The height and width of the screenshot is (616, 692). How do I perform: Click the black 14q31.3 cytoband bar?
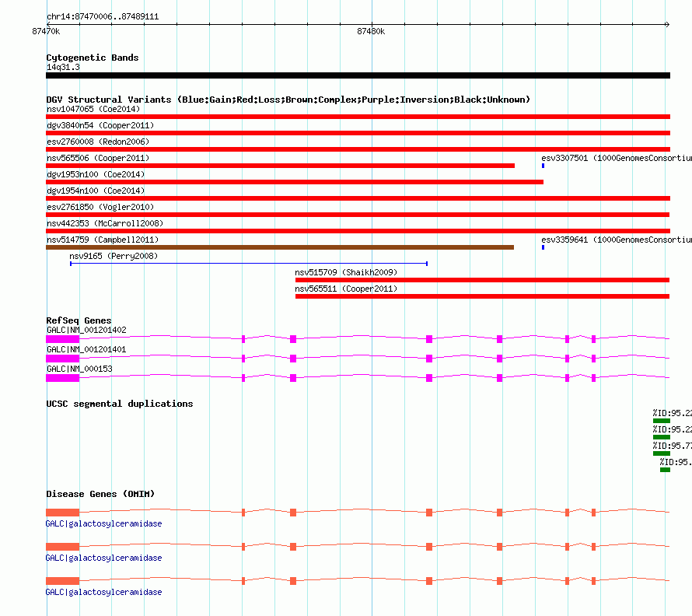(x=358, y=75)
